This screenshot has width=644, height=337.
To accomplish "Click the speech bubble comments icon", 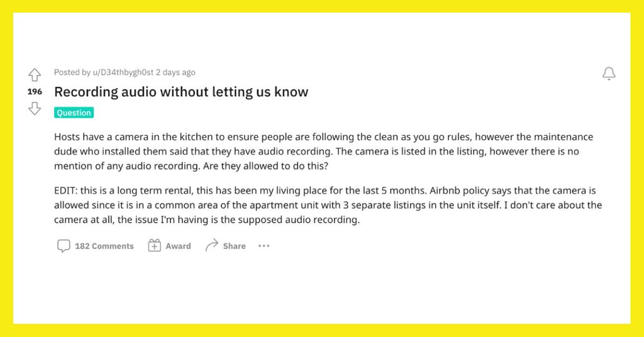I will coord(64,246).
